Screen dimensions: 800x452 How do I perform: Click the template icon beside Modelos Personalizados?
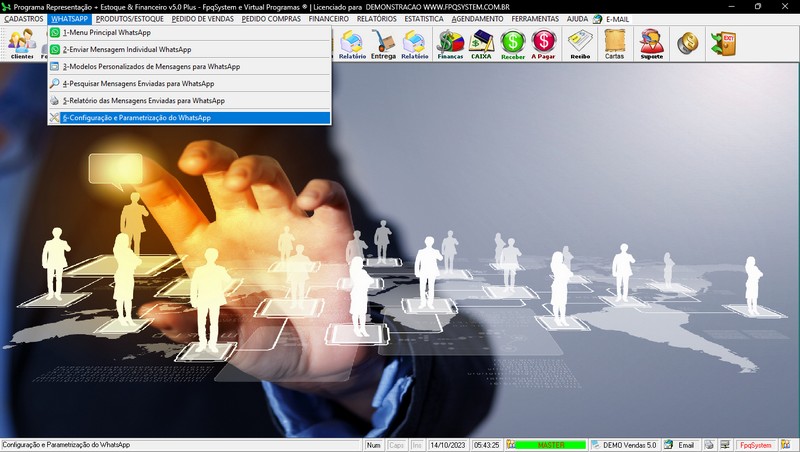(x=55, y=66)
